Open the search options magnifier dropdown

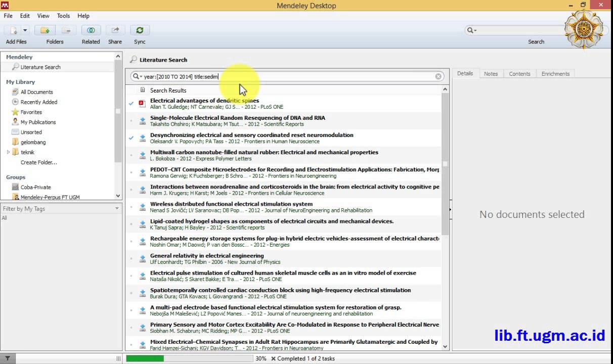click(x=137, y=76)
